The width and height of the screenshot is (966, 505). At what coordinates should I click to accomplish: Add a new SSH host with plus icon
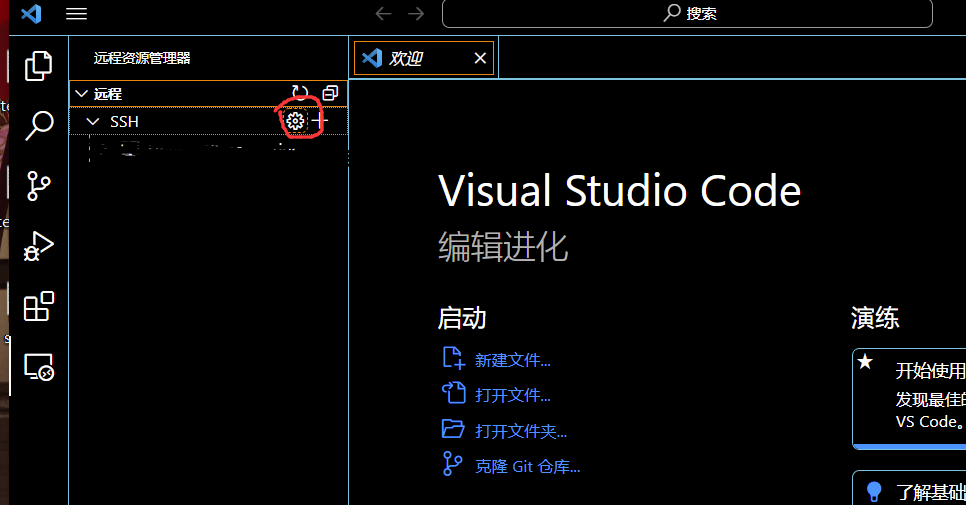(319, 121)
